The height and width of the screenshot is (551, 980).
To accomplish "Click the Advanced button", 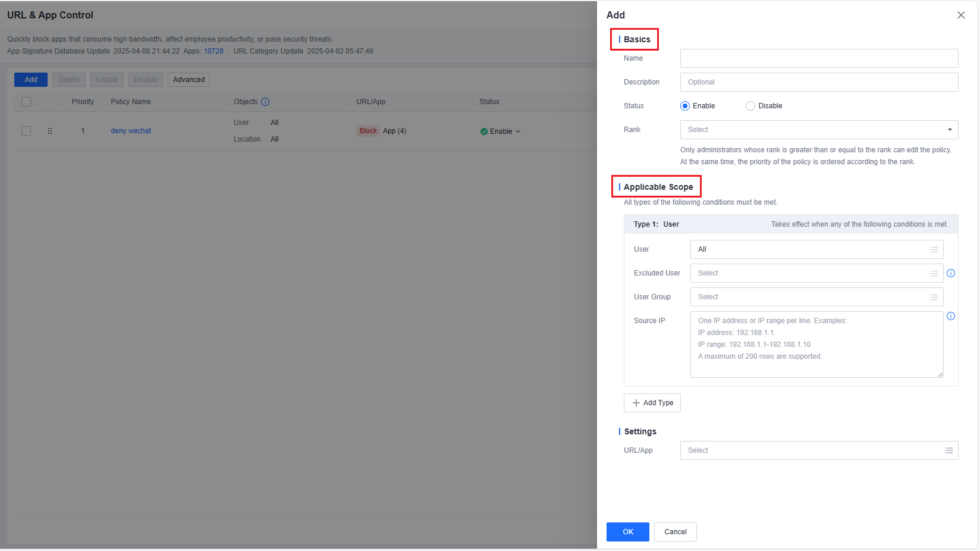I will 189,80.
